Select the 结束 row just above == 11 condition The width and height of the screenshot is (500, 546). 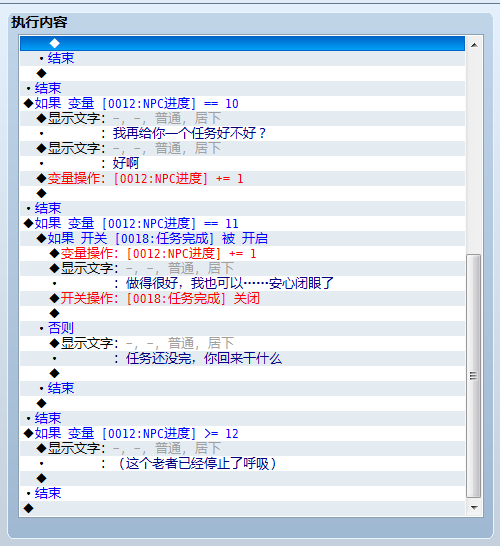242,208
